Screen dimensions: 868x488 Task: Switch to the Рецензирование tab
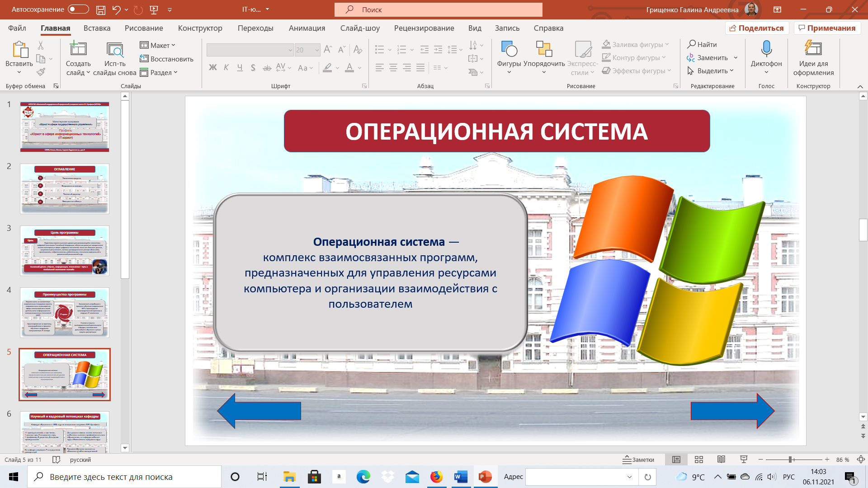pos(424,28)
